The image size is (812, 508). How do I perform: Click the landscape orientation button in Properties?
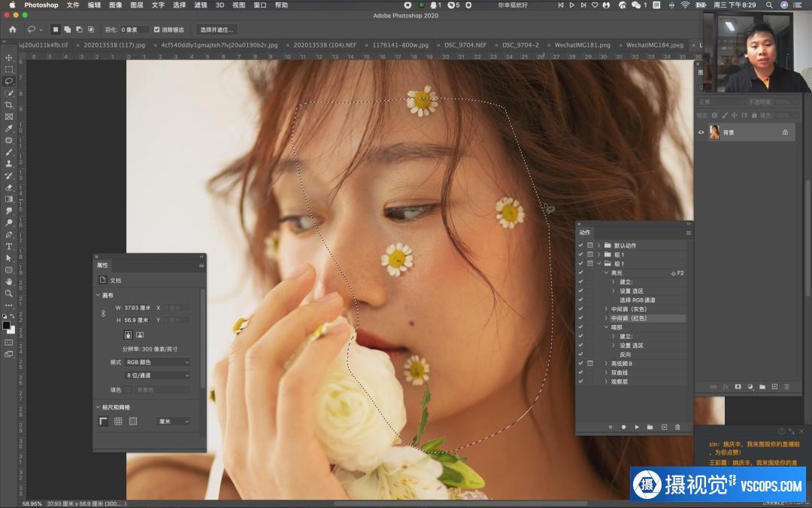click(x=140, y=335)
